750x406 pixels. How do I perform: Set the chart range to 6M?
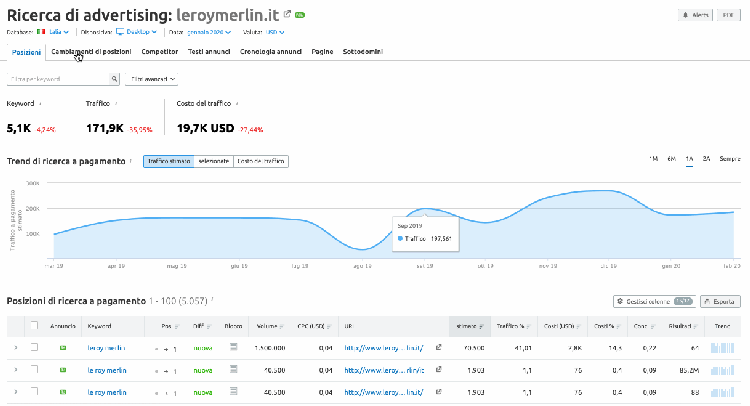click(x=672, y=159)
